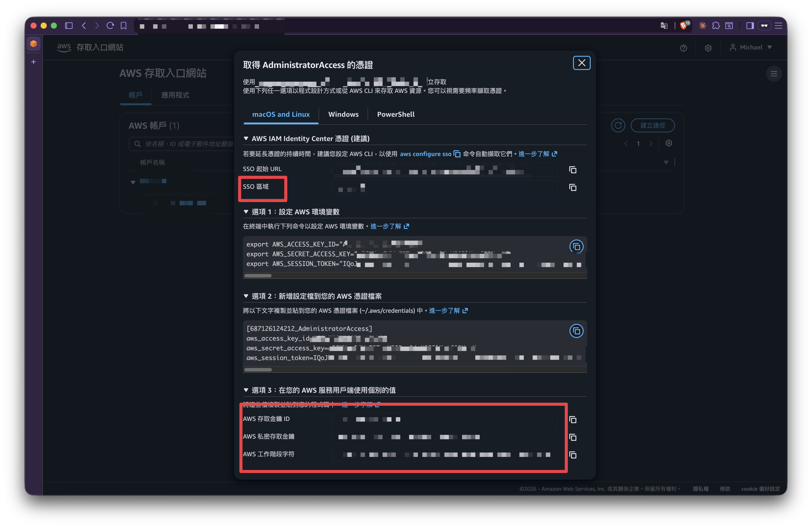Collapse the 選項 1 設定 AWS 環境變數 section
The image size is (812, 528).
[246, 212]
